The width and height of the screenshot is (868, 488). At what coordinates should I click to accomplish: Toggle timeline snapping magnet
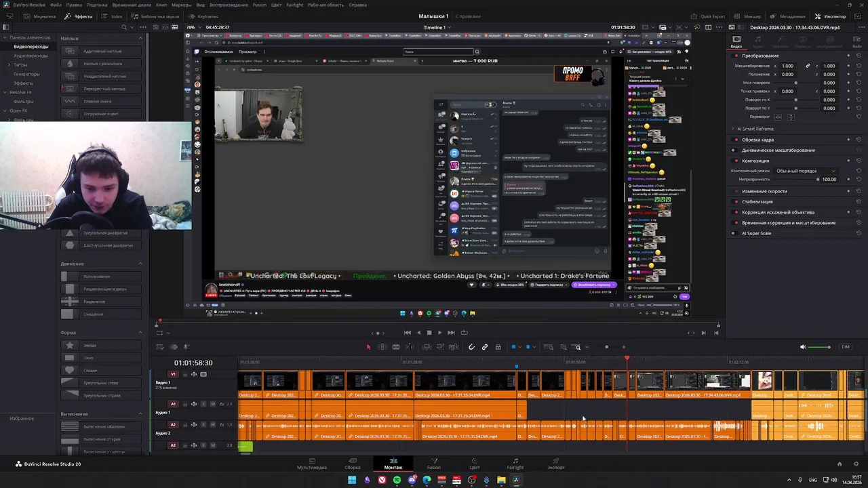click(x=471, y=347)
